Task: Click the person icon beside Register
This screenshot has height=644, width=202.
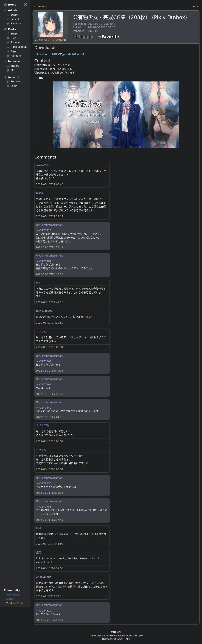Action: pyautogui.click(x=8, y=81)
